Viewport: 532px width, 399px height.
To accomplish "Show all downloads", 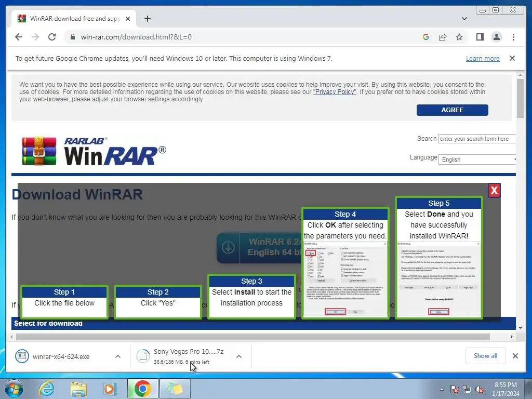I will (x=486, y=355).
